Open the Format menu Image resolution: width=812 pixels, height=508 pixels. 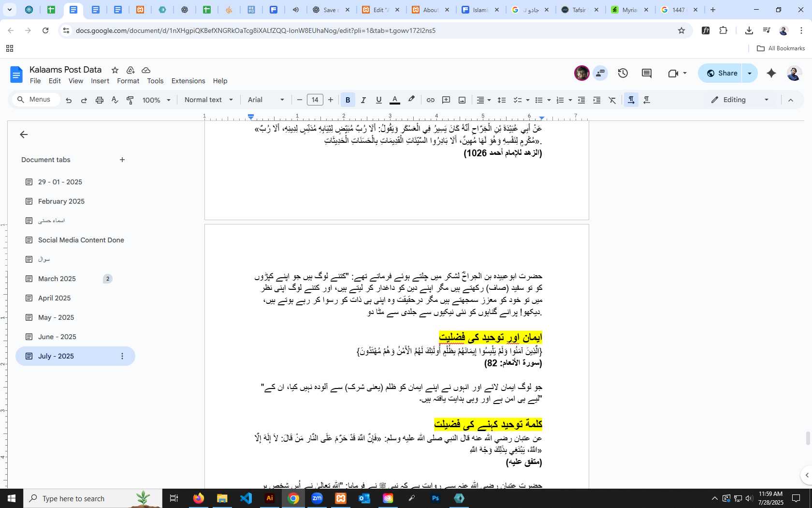pos(128,81)
